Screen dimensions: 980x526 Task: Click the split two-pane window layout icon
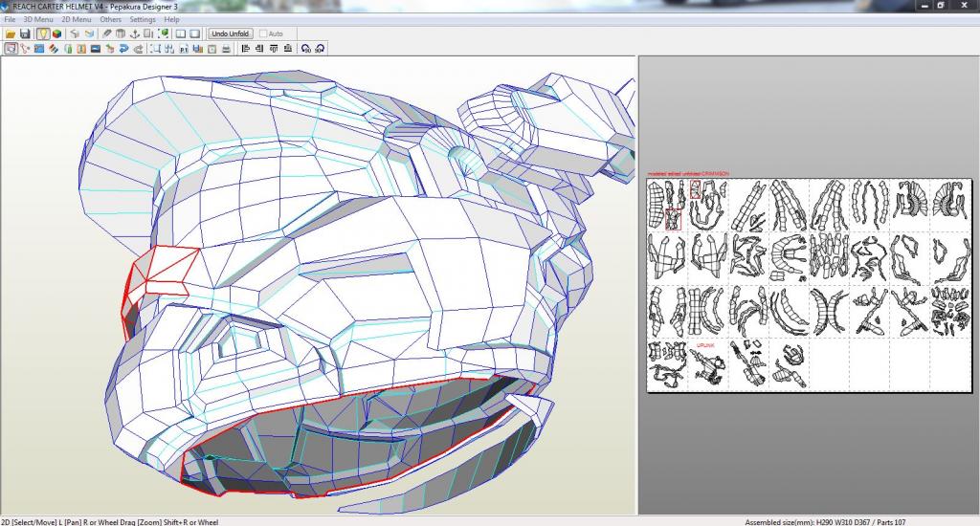tap(181, 33)
